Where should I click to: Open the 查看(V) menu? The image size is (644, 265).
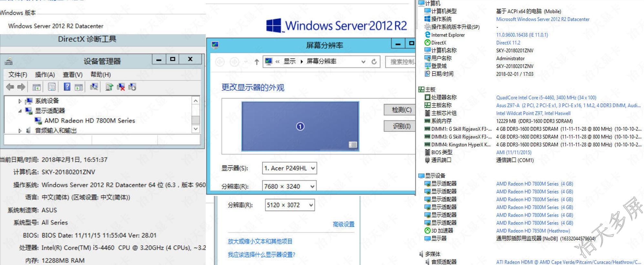click(x=73, y=75)
